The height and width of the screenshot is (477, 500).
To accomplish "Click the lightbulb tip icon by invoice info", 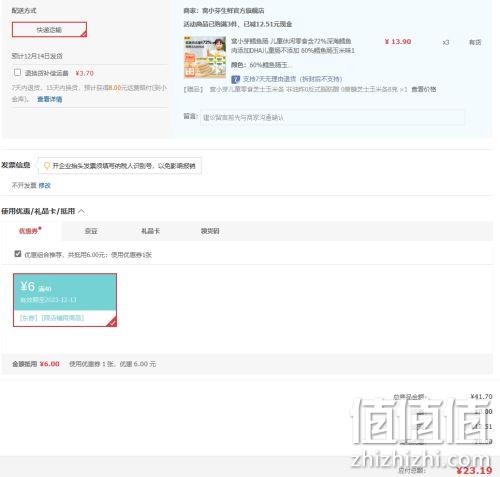I will coord(47,166).
